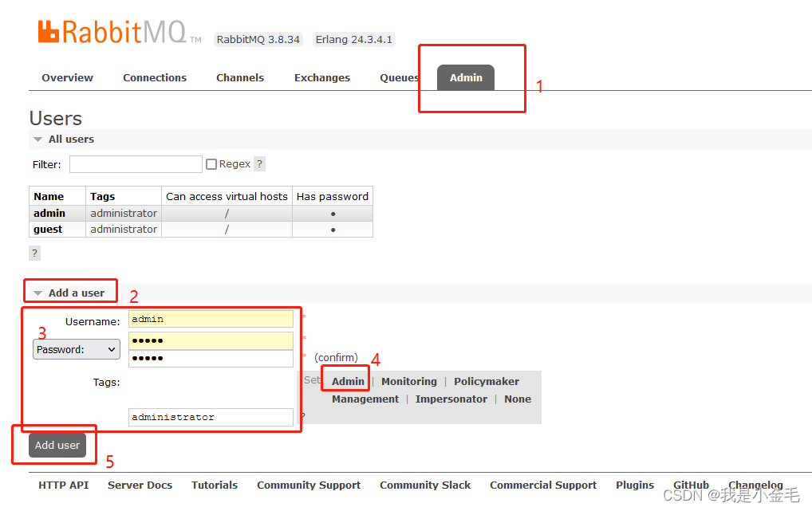Assign the Monitoring tag
The image size is (812, 511).
pos(409,381)
